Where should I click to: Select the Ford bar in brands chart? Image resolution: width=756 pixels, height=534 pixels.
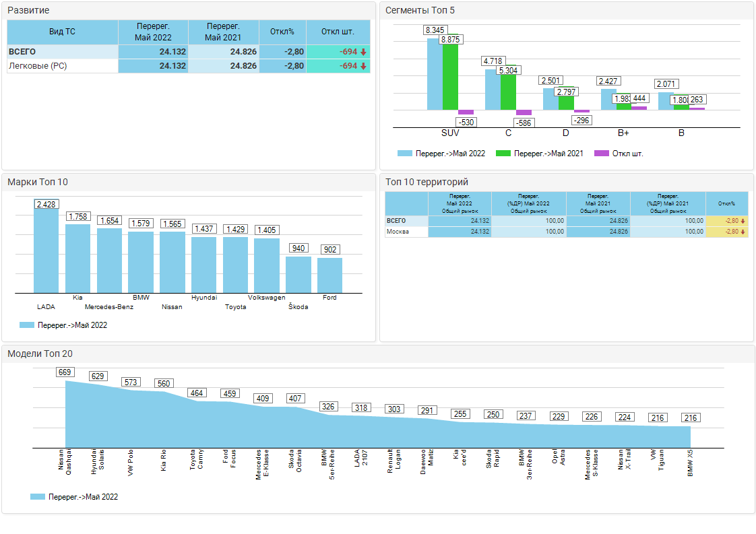(x=329, y=275)
